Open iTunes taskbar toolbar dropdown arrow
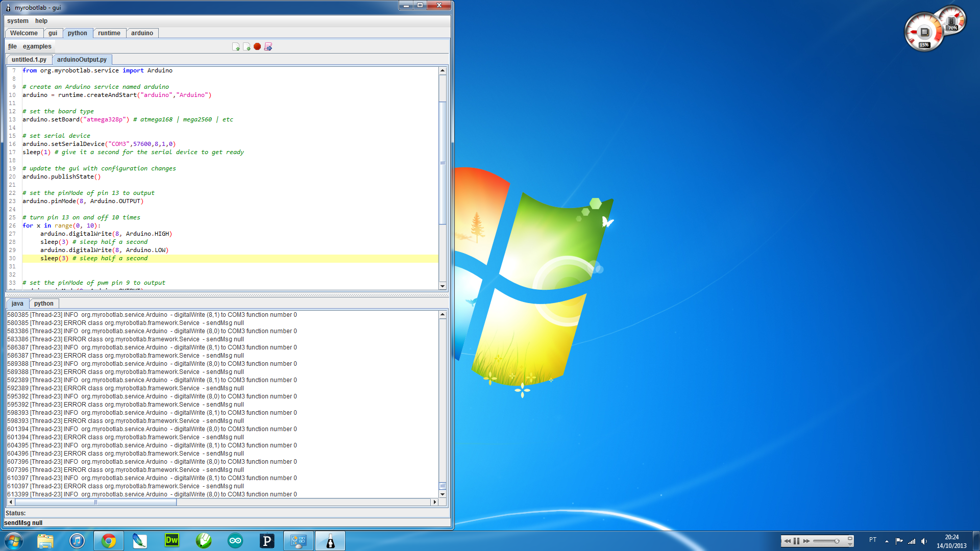 (850, 544)
